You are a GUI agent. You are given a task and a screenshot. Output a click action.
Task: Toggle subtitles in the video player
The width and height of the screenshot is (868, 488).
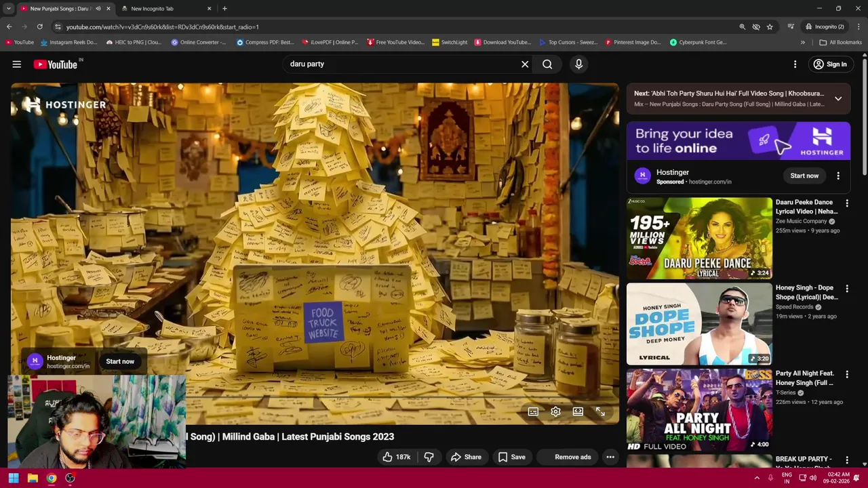(x=533, y=411)
